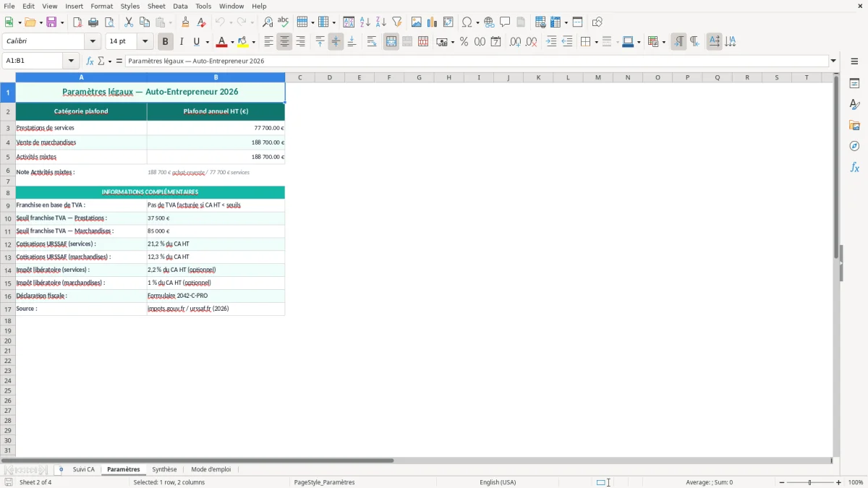Cut selection with scissors icon
This screenshot has height=488, width=868.
click(x=129, y=22)
